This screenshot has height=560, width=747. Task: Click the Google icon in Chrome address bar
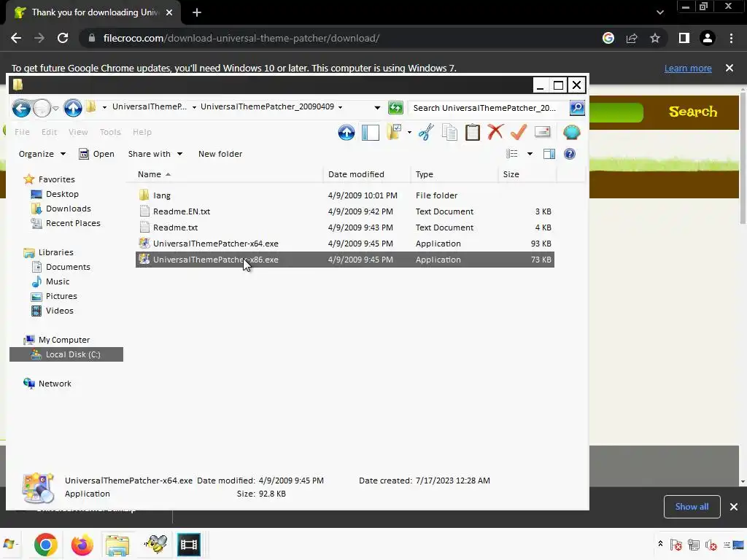pyautogui.click(x=608, y=38)
